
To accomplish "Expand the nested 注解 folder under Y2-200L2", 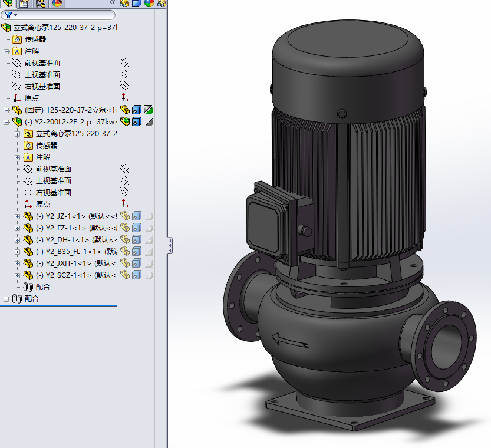I will [17, 157].
